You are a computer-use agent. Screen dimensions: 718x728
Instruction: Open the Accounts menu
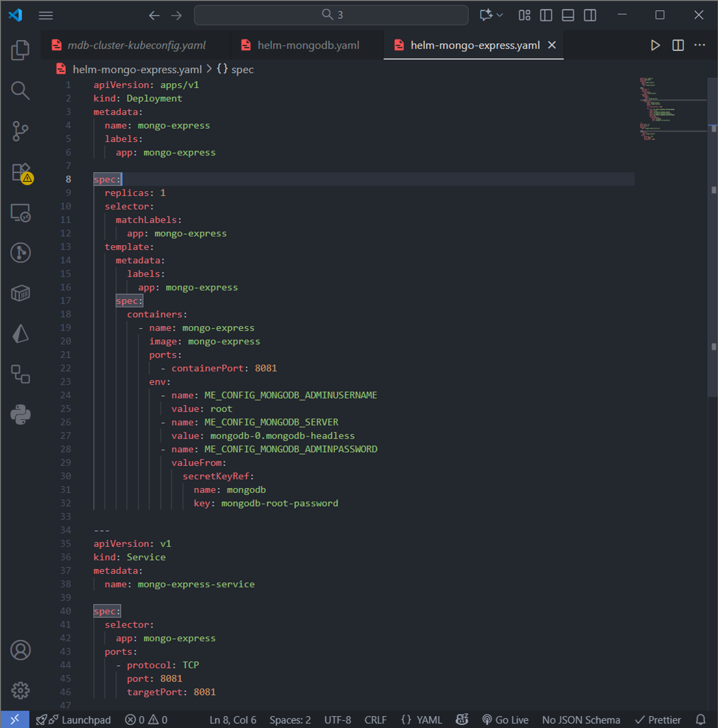[20, 650]
